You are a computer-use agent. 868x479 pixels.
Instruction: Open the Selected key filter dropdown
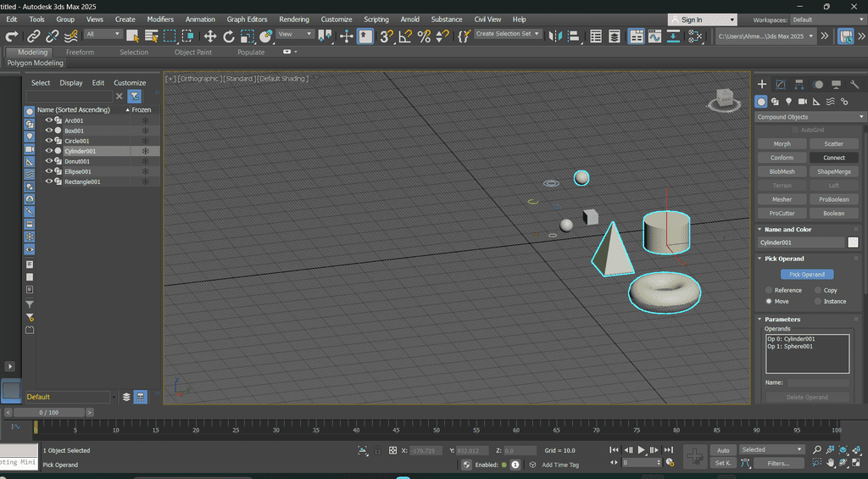pyautogui.click(x=771, y=449)
